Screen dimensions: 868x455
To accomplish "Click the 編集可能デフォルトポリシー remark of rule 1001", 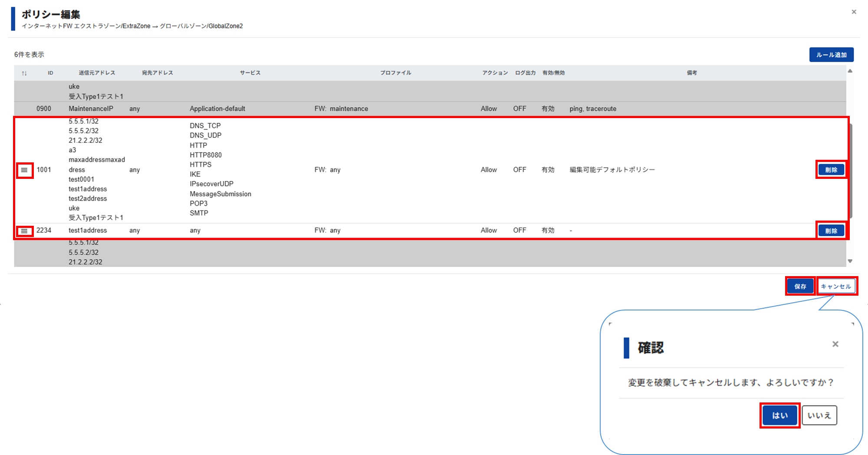I will tap(612, 170).
